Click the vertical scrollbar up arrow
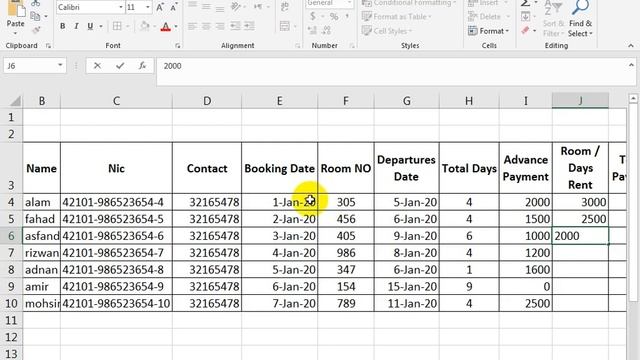Screen dimensions: 640x360 [x=633, y=98]
